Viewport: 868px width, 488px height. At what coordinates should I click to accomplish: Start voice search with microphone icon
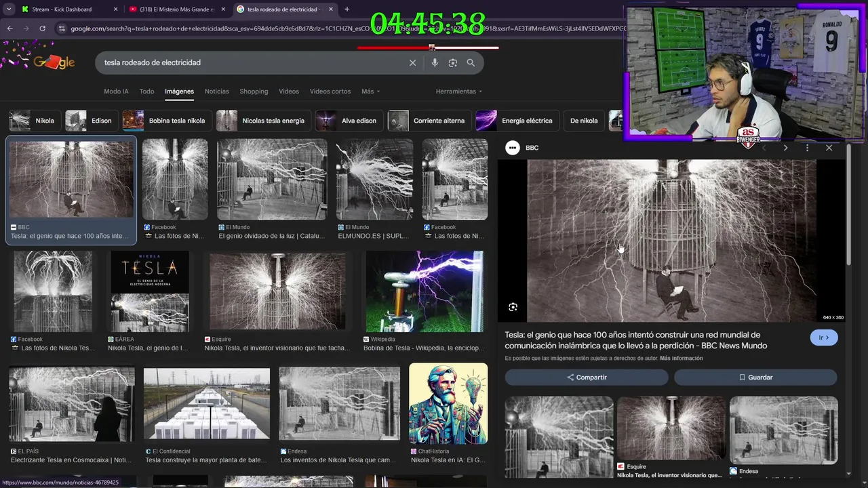click(x=435, y=62)
